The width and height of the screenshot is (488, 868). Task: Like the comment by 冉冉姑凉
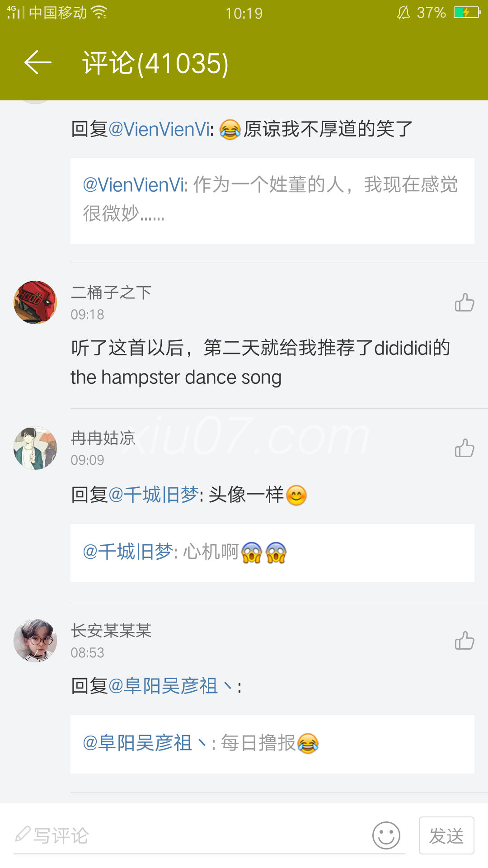[465, 448]
